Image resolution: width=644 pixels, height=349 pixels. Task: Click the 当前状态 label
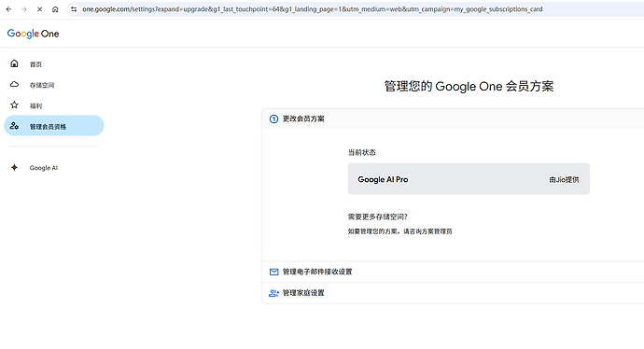click(x=362, y=152)
